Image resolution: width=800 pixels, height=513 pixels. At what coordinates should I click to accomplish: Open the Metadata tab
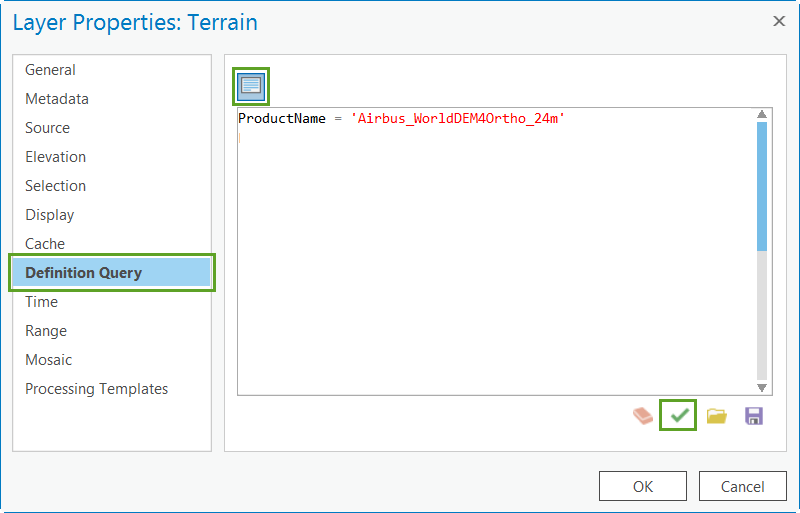pos(112,99)
